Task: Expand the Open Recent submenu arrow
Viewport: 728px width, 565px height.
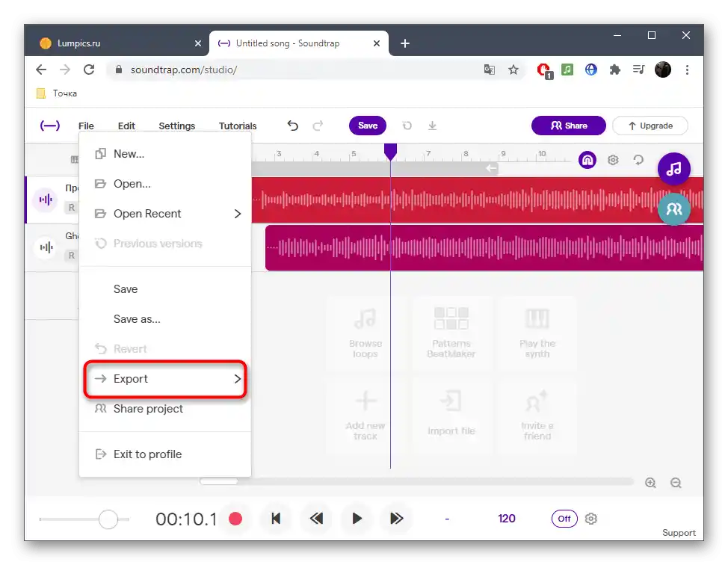Action: click(238, 214)
